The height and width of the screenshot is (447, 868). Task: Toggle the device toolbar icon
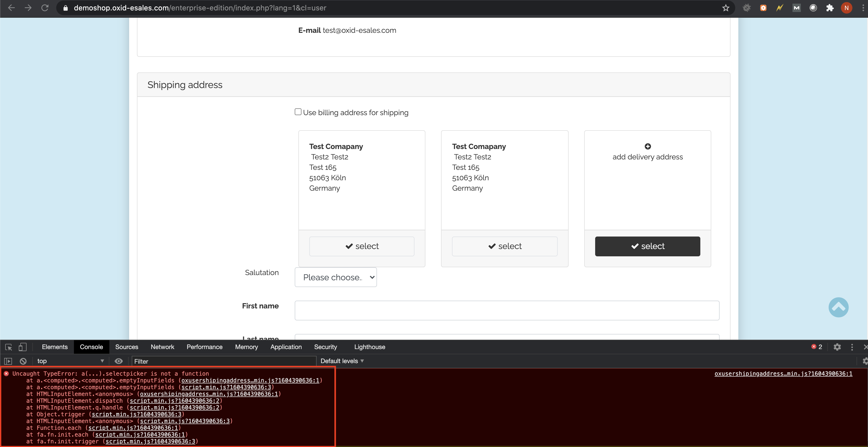tap(23, 347)
